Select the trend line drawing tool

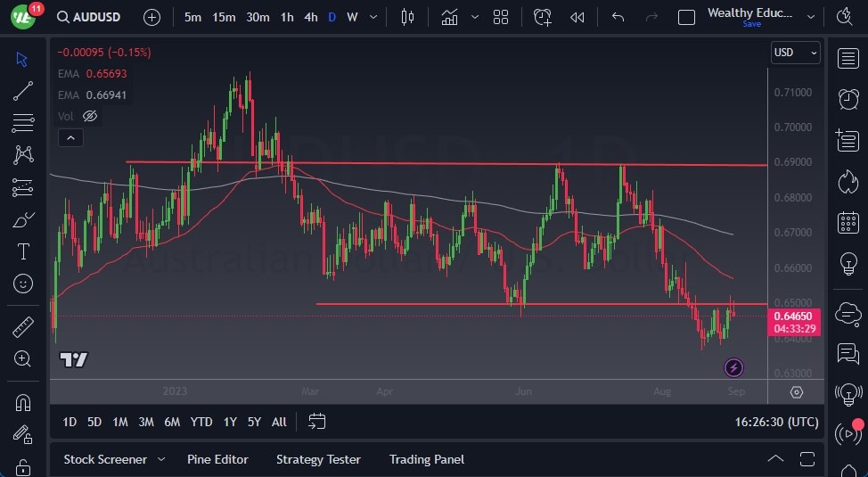tap(23, 90)
